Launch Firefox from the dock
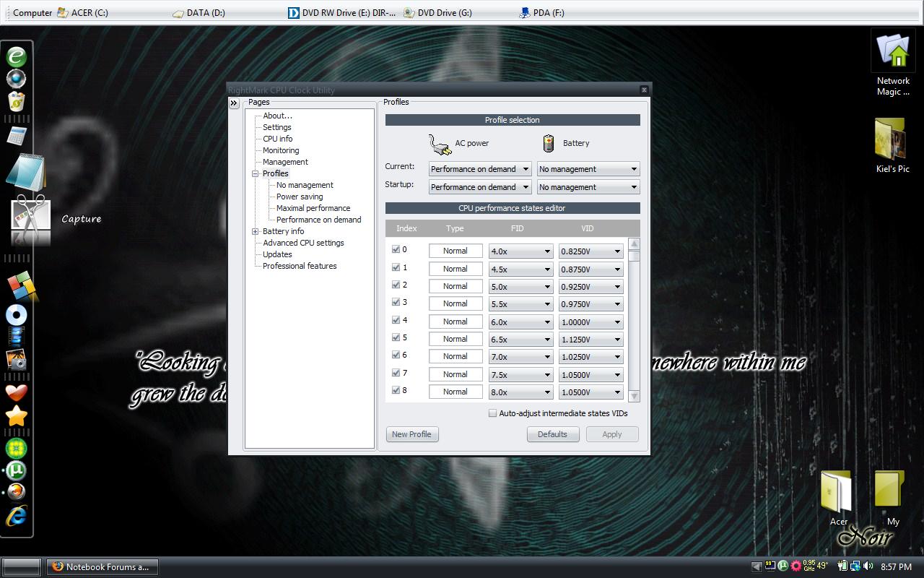The width and height of the screenshot is (924, 578). (16, 493)
